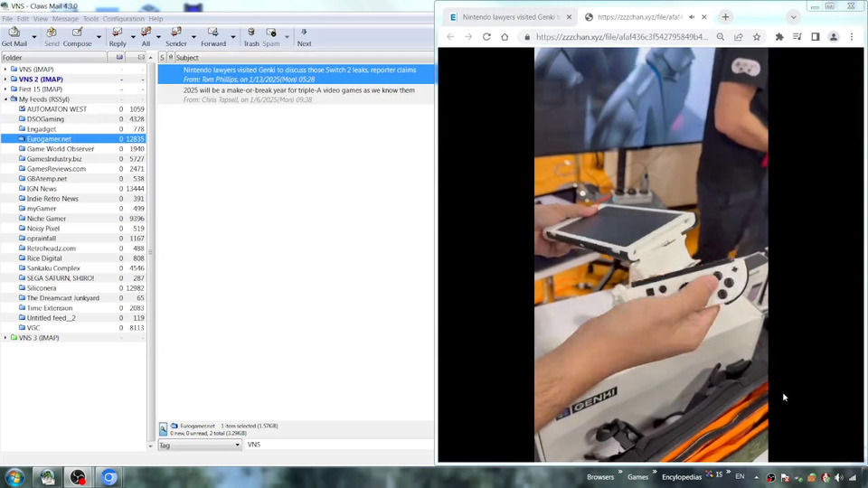Open Get Mail dropdown arrow
868x488 pixels.
coord(33,37)
